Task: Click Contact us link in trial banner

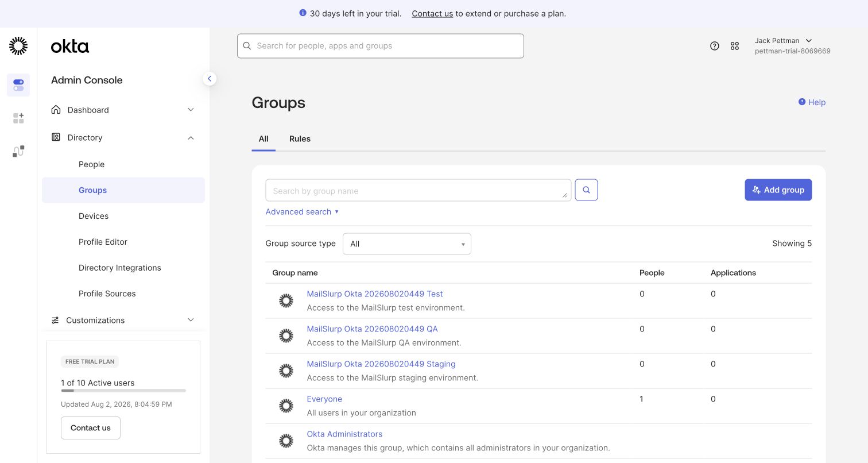Action: pos(432,13)
